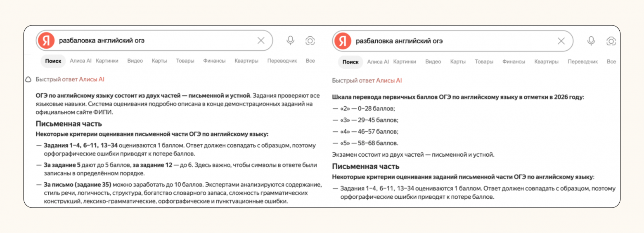Expand the 'Все' services in the right panel
644x233 pixels.
(611, 62)
